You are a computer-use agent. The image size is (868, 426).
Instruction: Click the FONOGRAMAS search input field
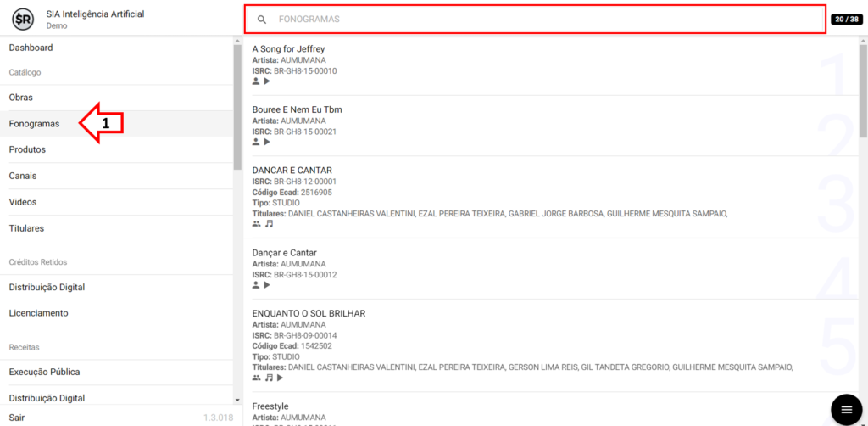(x=542, y=19)
